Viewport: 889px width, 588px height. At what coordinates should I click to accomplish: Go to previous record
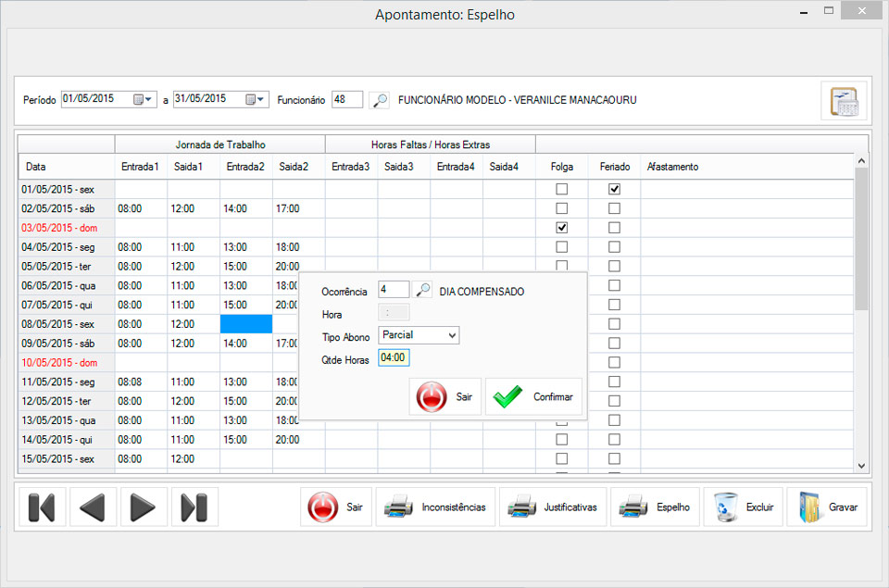[93, 507]
